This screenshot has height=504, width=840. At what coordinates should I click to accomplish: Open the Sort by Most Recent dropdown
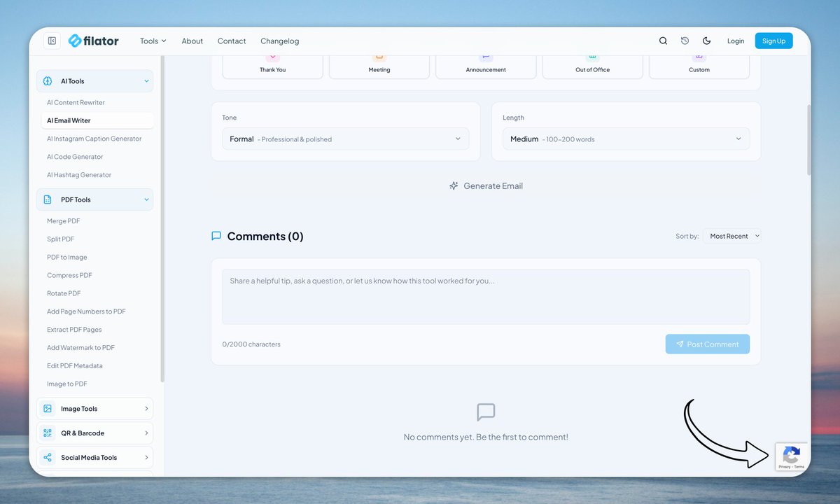[x=732, y=236]
